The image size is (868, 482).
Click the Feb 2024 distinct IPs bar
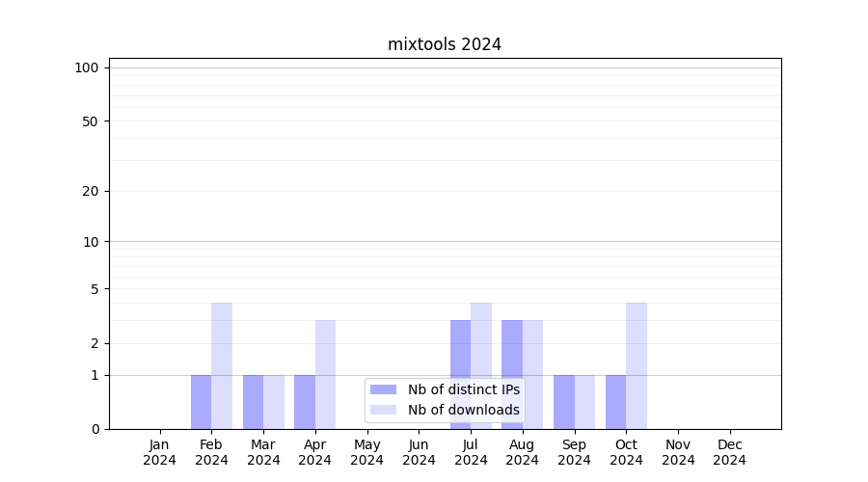click(201, 402)
